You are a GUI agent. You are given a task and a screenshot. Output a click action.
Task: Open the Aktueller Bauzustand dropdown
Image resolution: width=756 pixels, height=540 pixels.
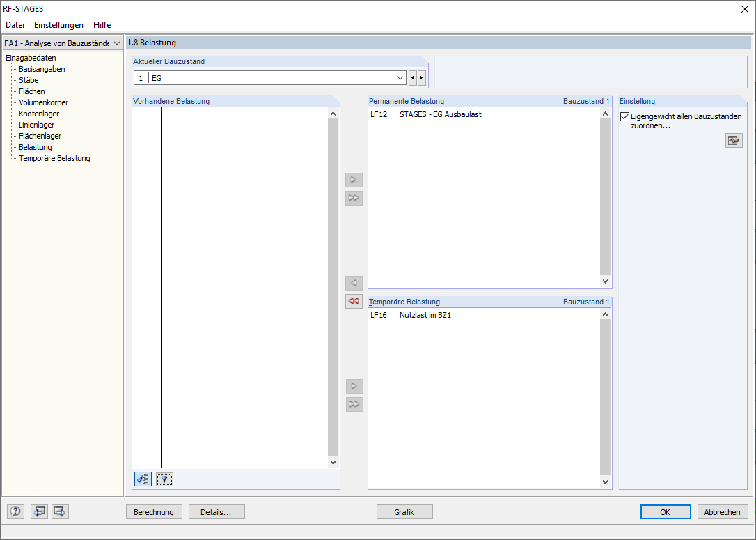pyautogui.click(x=400, y=77)
